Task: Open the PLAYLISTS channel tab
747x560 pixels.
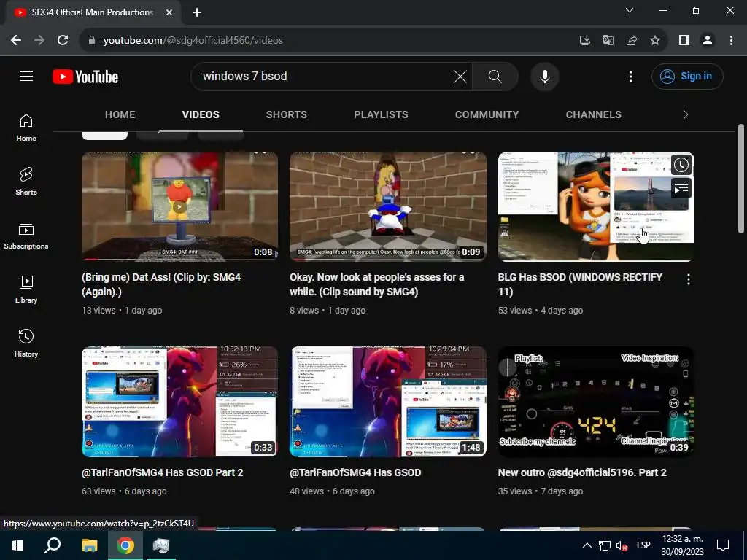Action: [x=381, y=114]
